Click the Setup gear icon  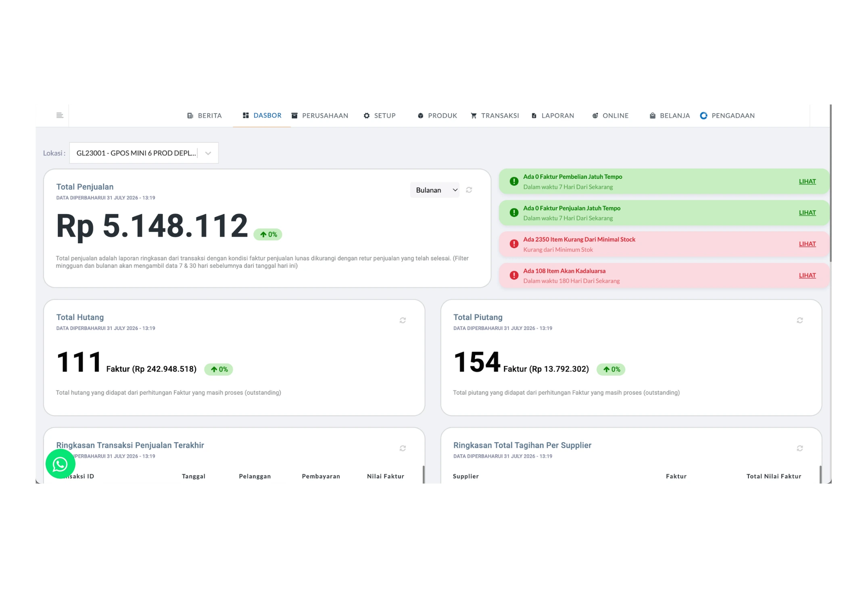click(x=367, y=116)
